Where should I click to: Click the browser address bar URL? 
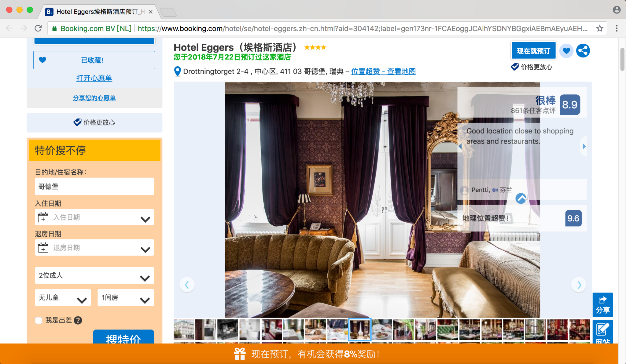coord(362,28)
